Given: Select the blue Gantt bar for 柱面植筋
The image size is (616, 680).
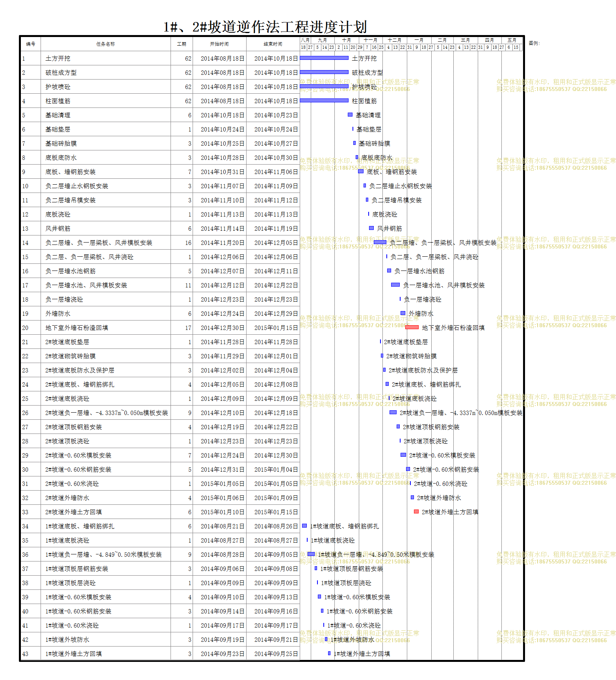Looking at the screenshot, I should 324,100.
